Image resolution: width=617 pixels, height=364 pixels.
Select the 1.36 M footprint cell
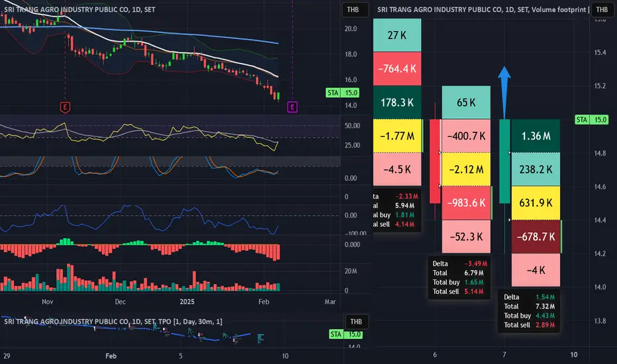pos(536,136)
